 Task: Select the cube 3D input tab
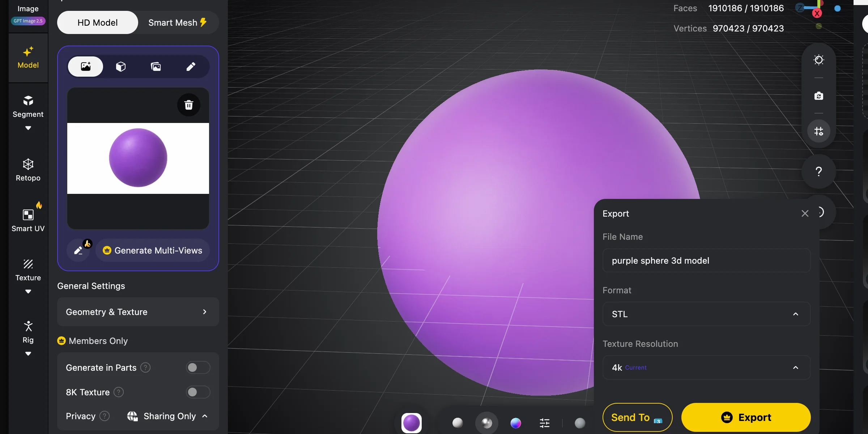coord(121,67)
